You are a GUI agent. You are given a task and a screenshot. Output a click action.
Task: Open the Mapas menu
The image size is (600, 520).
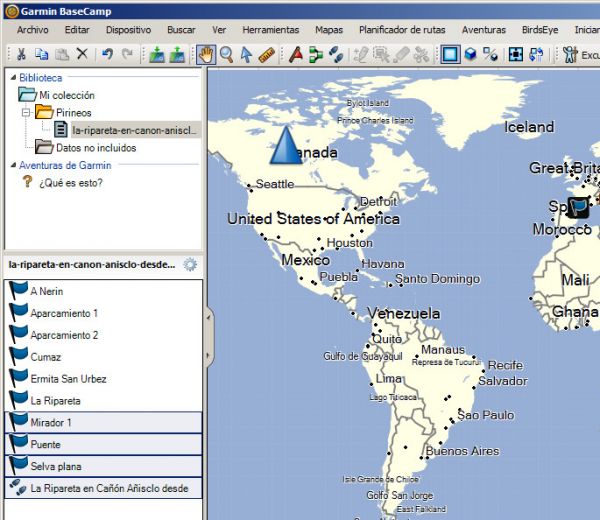(x=329, y=30)
